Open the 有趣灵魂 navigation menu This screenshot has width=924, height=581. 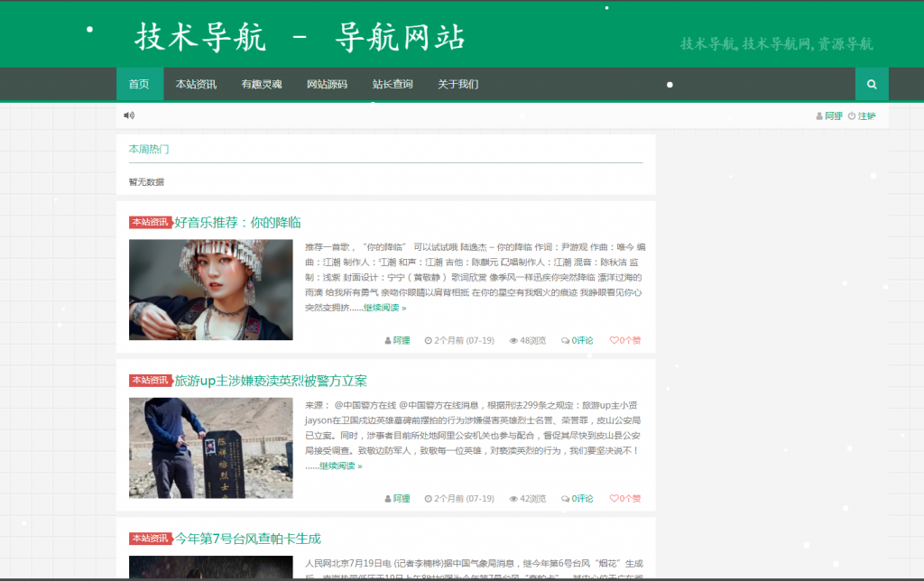[262, 84]
